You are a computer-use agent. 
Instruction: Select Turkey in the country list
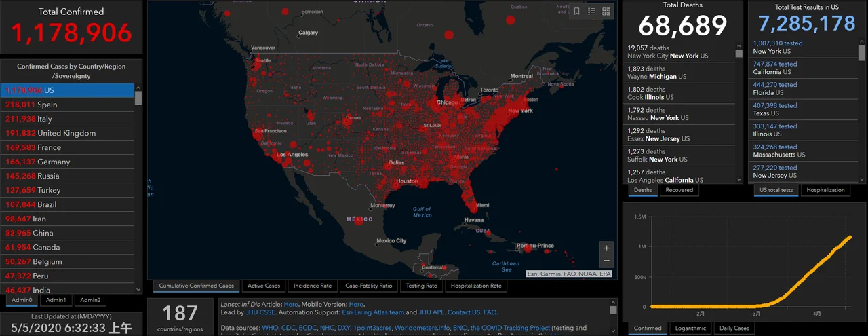[x=67, y=190]
